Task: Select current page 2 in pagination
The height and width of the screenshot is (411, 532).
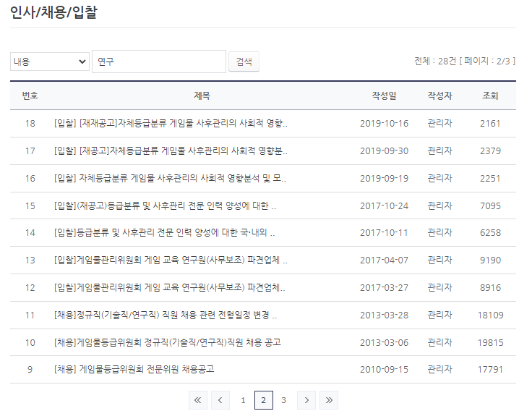Action: (264, 400)
